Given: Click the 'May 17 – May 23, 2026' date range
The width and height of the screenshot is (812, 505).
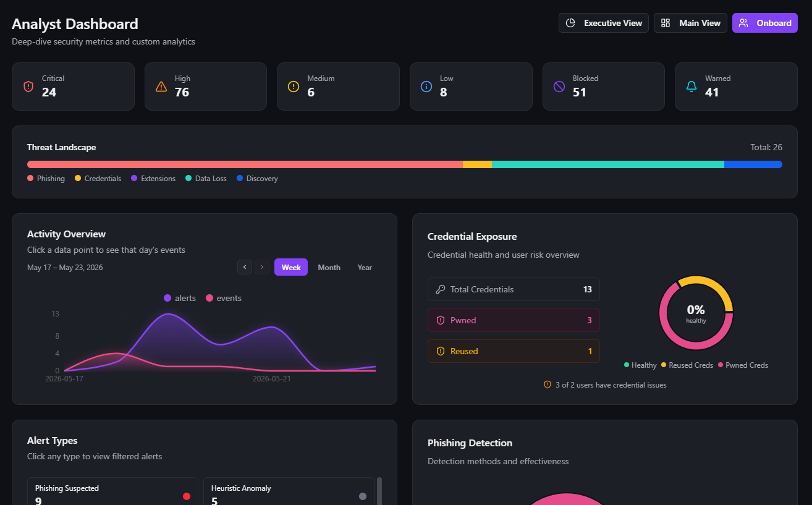Looking at the screenshot, I should pyautogui.click(x=65, y=268).
